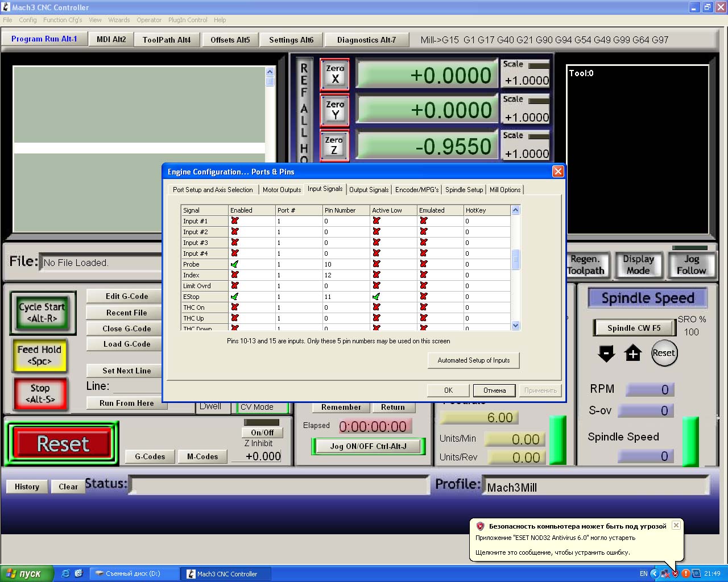Viewport: 728px width, 582px height.
Task: Click the signal list scroll-up arrow
Action: pos(515,210)
